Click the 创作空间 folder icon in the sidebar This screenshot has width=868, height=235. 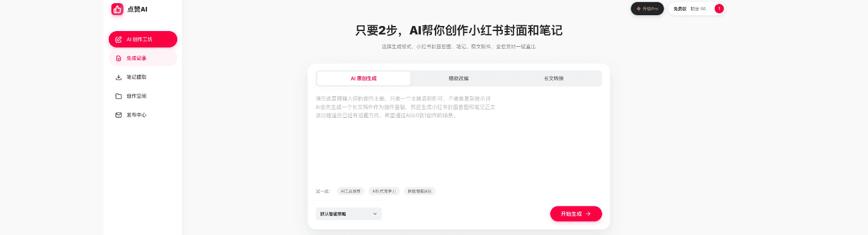(118, 96)
